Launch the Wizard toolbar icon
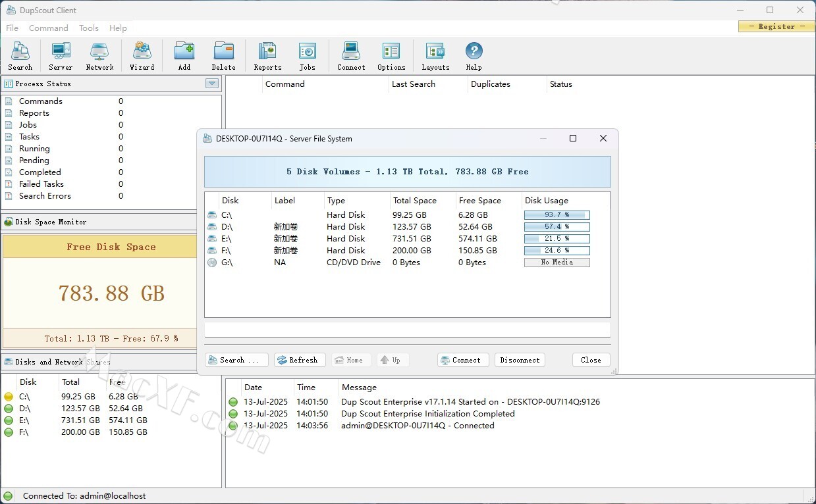816x504 pixels. (142, 56)
